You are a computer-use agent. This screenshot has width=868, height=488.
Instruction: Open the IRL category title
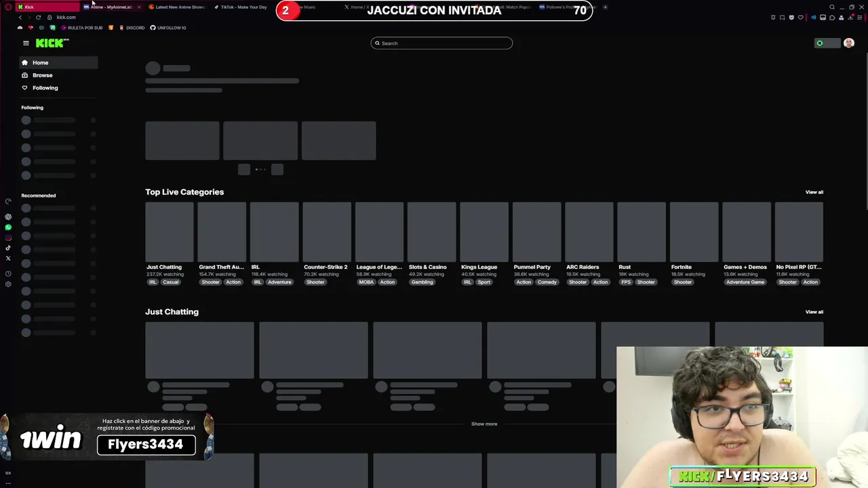pyautogui.click(x=256, y=267)
